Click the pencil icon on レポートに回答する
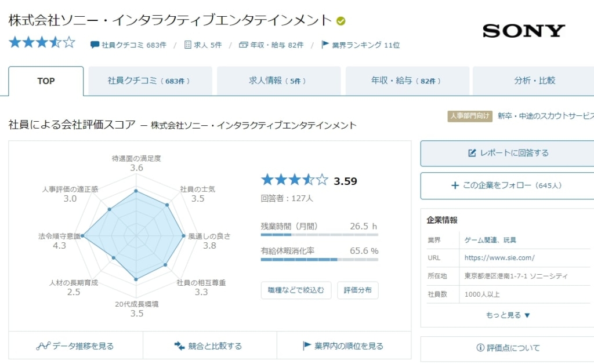 (472, 153)
